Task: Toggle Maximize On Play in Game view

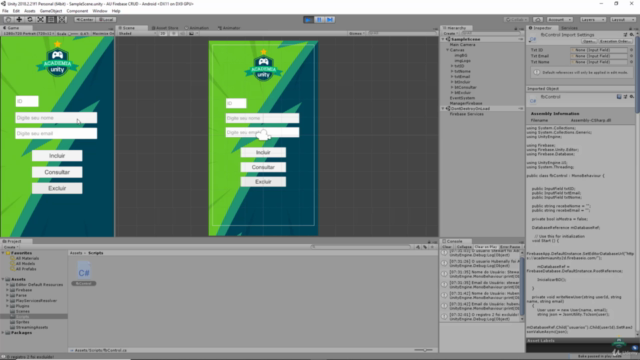Action: click(103, 33)
